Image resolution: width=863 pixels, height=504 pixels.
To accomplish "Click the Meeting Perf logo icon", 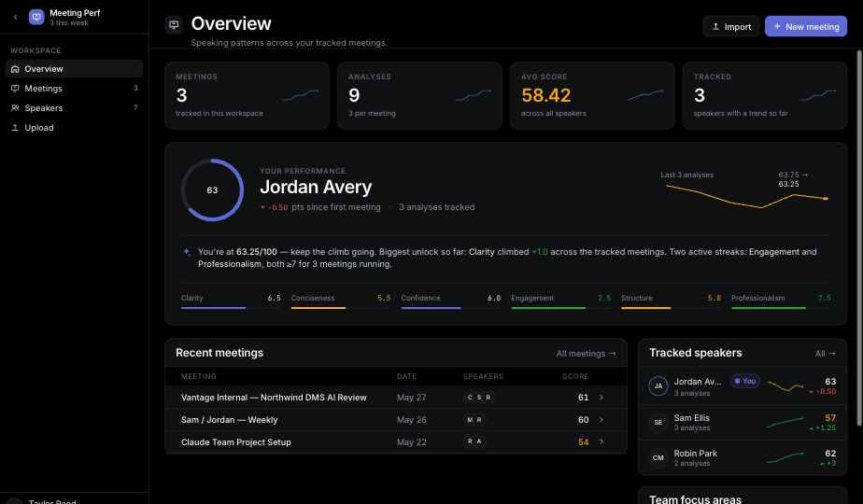I will [36, 17].
